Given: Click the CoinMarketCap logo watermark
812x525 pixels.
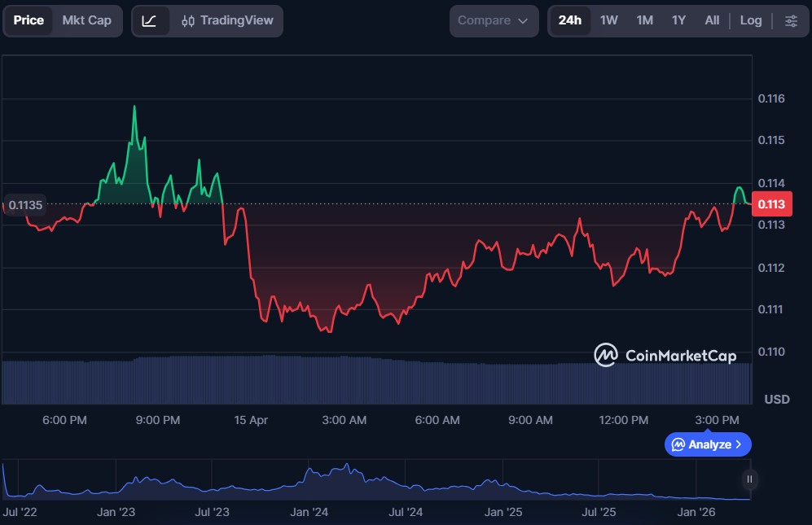Looking at the screenshot, I should pos(665,355).
